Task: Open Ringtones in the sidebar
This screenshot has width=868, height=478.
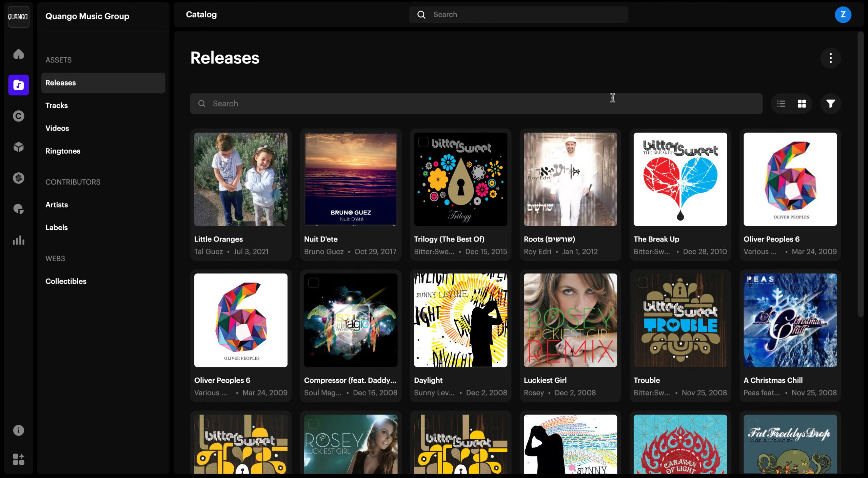Action: [63, 151]
